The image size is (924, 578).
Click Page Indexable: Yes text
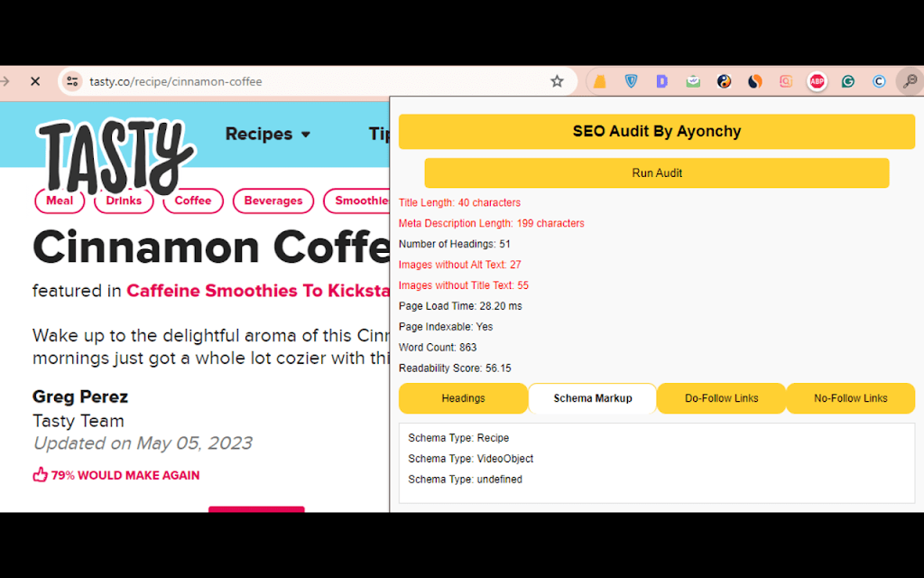click(x=446, y=326)
